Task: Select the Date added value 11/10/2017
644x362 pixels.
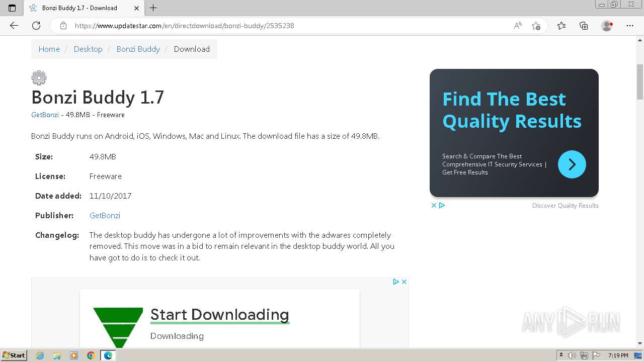Action: 110,196
